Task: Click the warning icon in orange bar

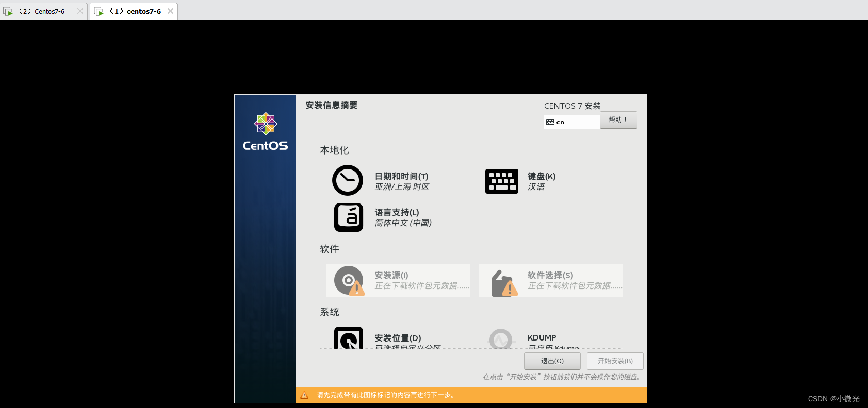Action: (304, 395)
